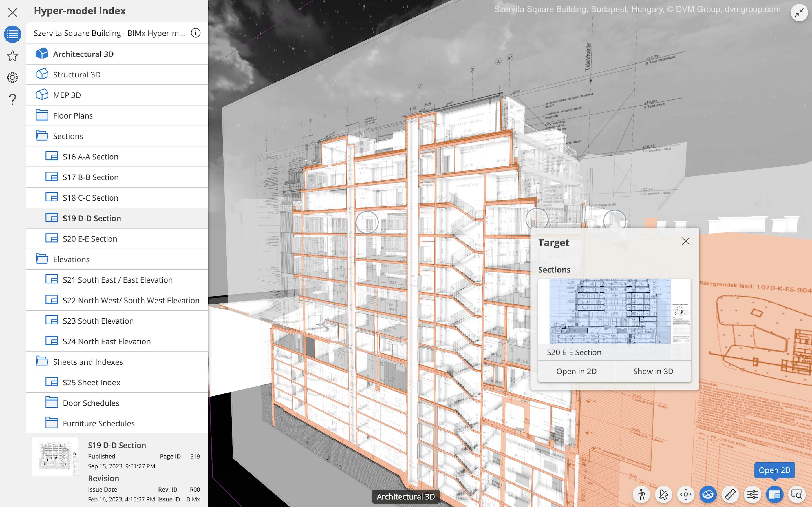
Task: Switch to Structural 3D model
Action: tap(77, 74)
